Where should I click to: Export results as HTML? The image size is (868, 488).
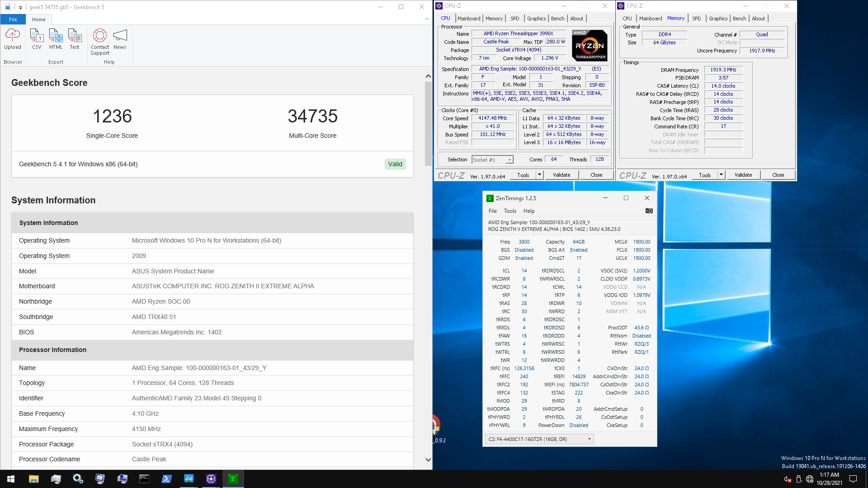pyautogui.click(x=56, y=39)
